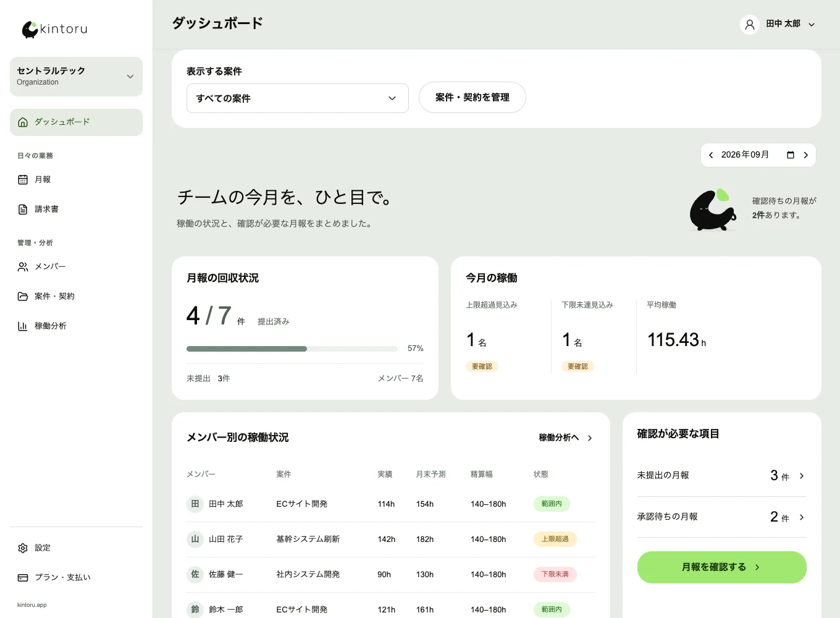The width and height of the screenshot is (840, 618).
Task: Click avatar badge 田 for 田中 太郎
Action: pos(195,504)
